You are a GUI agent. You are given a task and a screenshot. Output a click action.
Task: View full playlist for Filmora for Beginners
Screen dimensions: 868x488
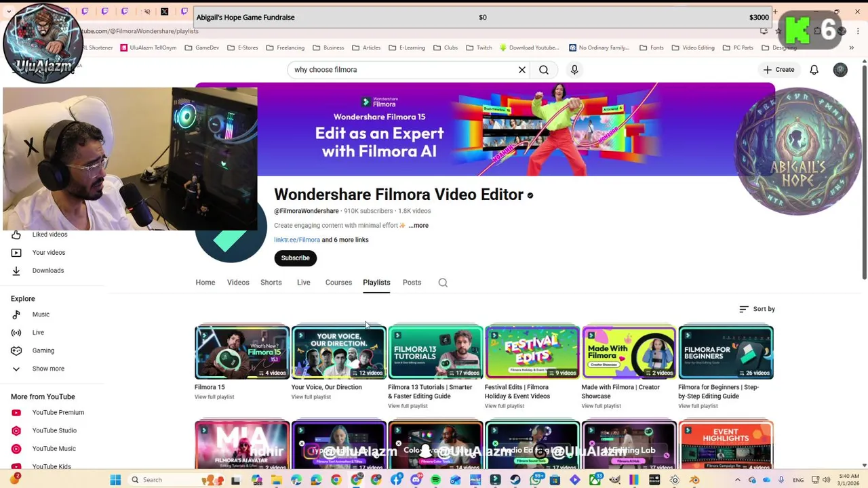coord(698,406)
